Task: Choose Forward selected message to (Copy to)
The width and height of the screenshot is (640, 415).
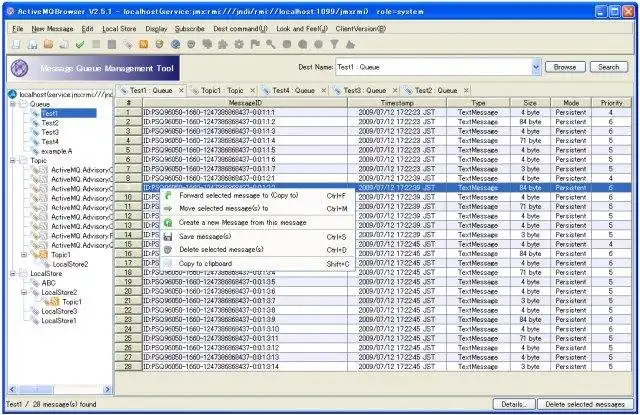Action: 258,195
